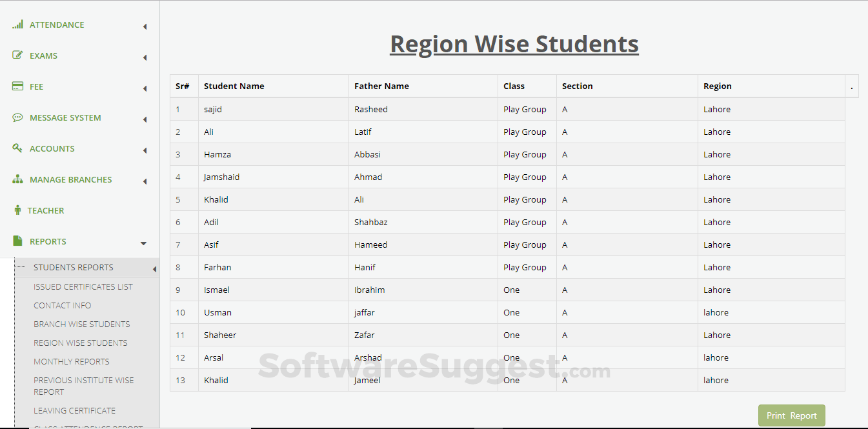The image size is (868, 429).
Task: Expand the Attendance menu arrow
Action: point(145,26)
